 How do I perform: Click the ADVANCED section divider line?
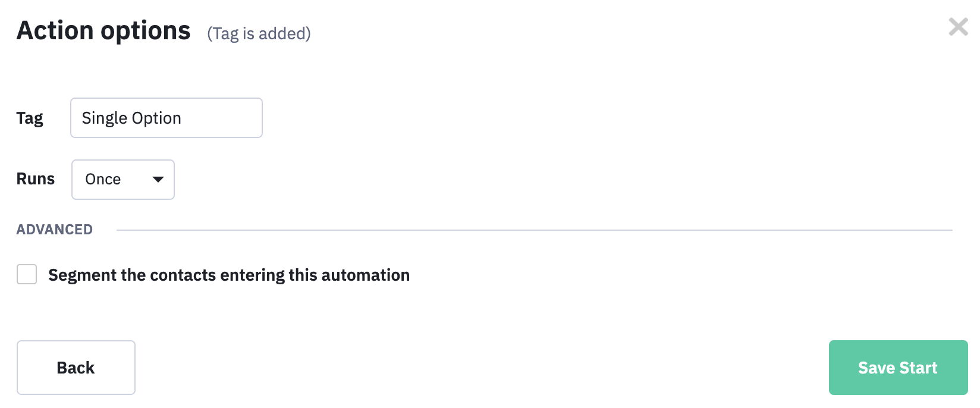(x=535, y=230)
